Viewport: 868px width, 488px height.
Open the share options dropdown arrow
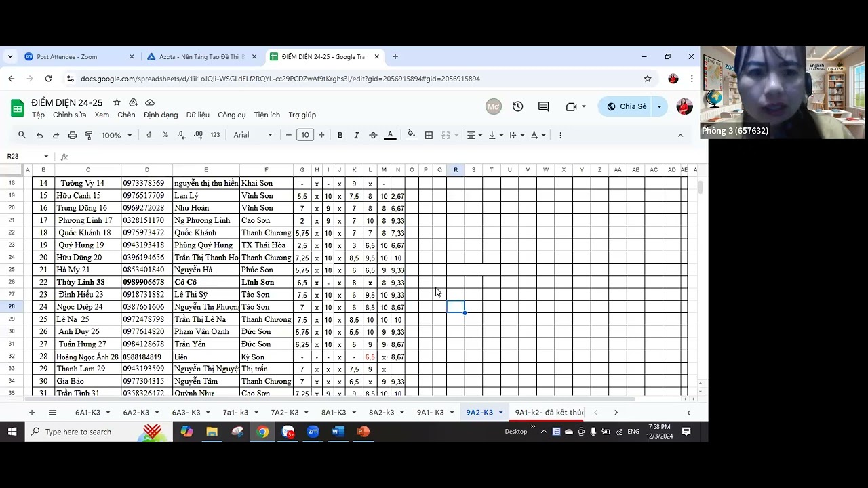click(659, 106)
